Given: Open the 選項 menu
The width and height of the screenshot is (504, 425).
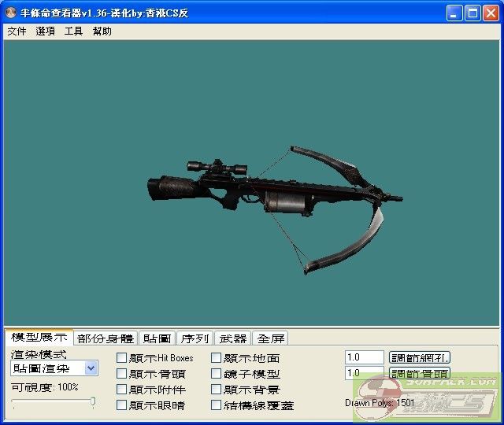Looking at the screenshot, I should pyautogui.click(x=45, y=31).
